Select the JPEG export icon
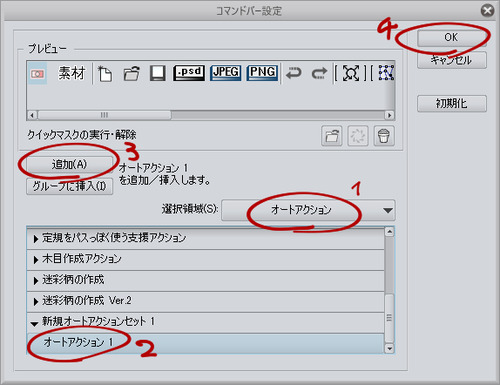Image resolution: width=500 pixels, height=385 pixels. tap(226, 73)
